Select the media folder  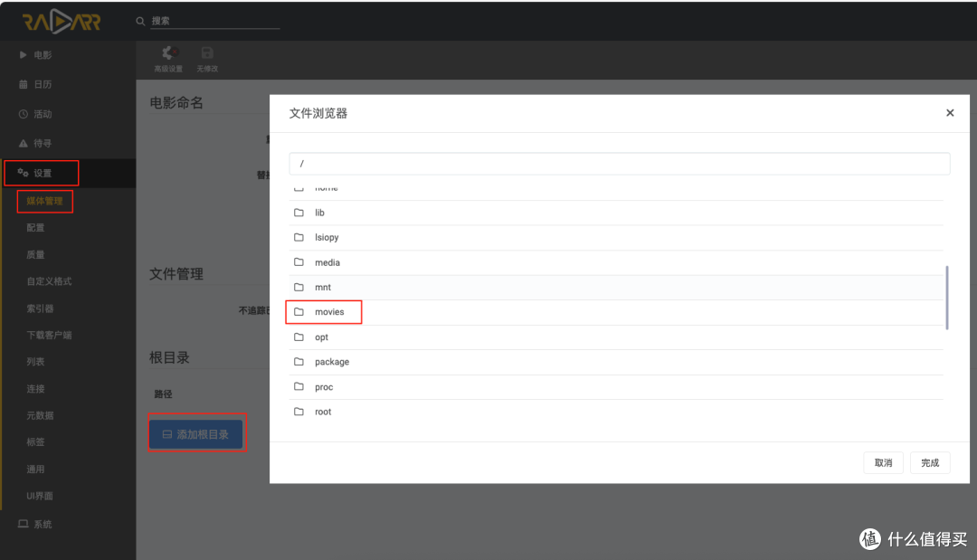[616, 263]
